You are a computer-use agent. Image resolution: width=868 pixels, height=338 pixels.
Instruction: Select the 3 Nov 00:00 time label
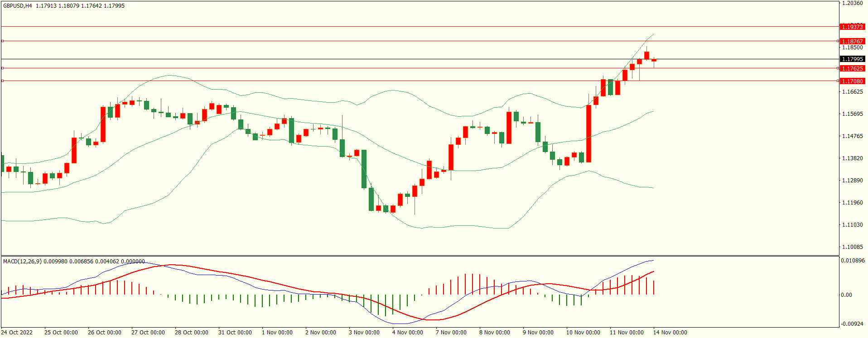coord(364,333)
